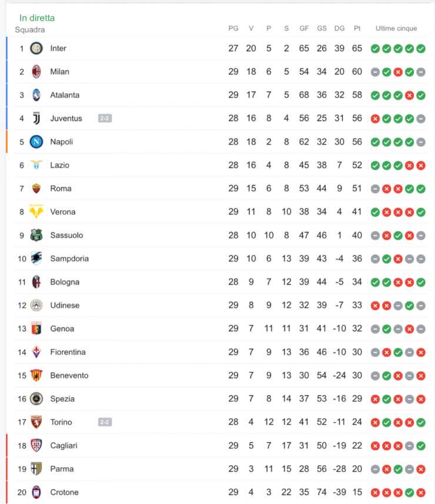
Task: Open the Sassuolo team link
Action: (66, 236)
